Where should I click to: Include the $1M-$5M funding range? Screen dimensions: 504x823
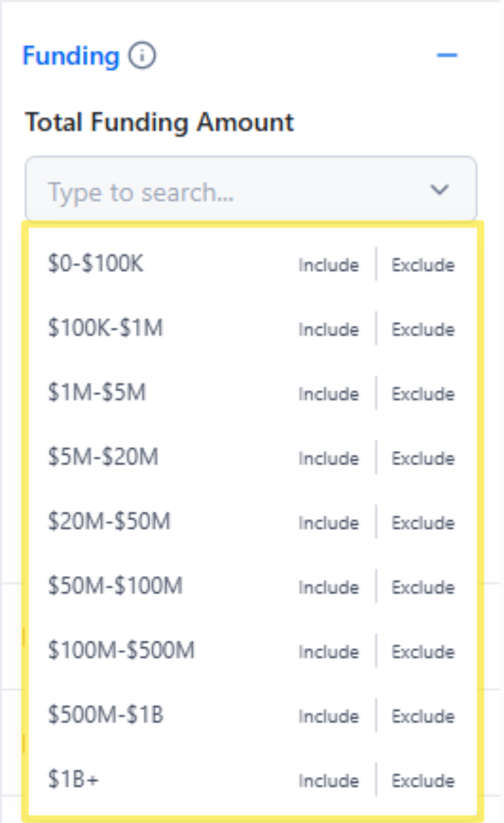[328, 394]
